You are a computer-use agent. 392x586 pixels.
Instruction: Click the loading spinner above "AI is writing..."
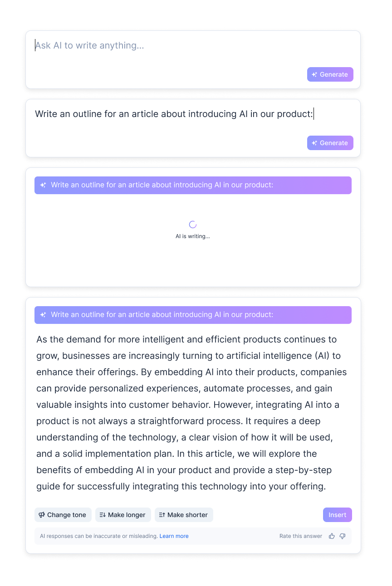pos(192,225)
